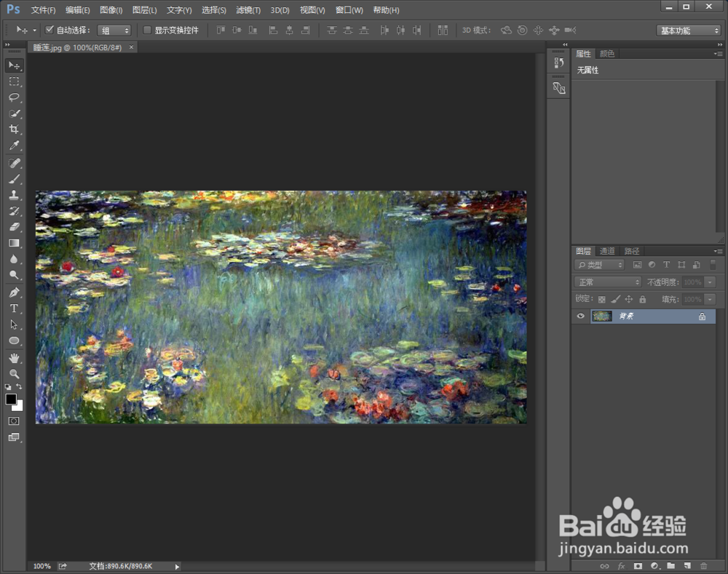Screen dimensions: 728x574
Task: Select the Lasso tool
Action: [14, 97]
